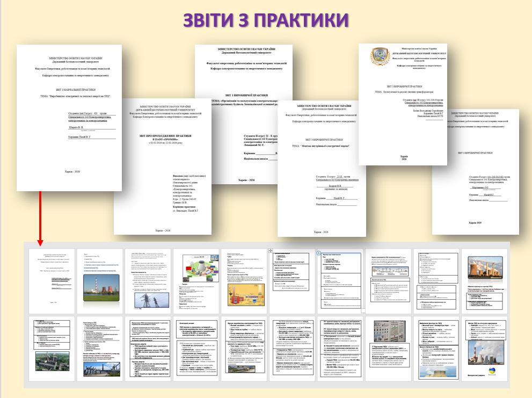Click the slide title ЗВІТИ З ПРАКТИКИ
This screenshot has width=532, height=398.
point(266,20)
